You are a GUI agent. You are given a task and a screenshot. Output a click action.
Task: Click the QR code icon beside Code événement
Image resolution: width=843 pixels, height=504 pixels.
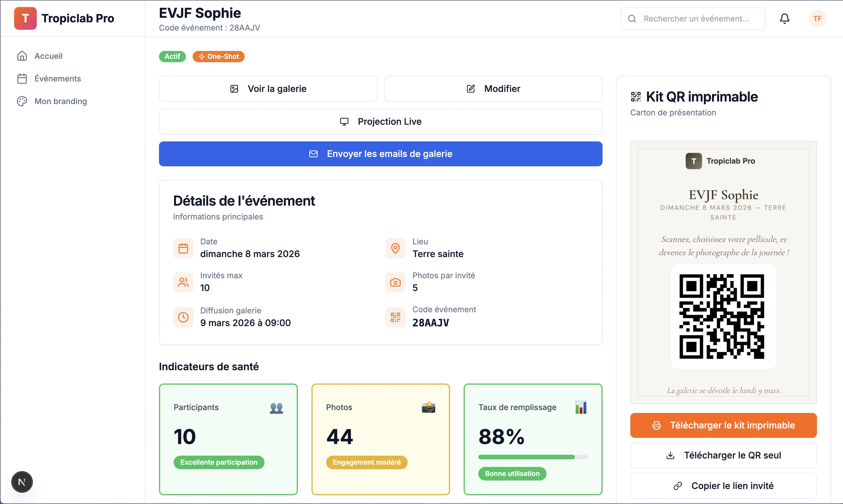(x=395, y=317)
